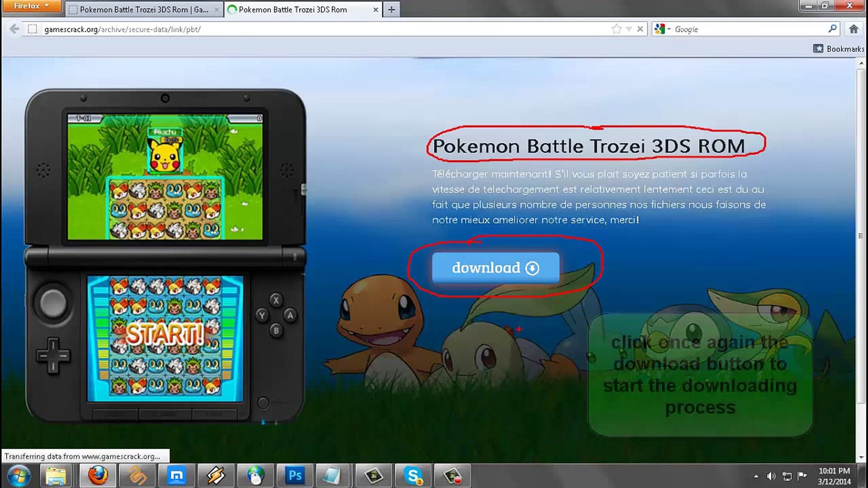Viewport: 868px width, 488px height.
Task: Open the Firefox home page icon
Action: tap(853, 29)
